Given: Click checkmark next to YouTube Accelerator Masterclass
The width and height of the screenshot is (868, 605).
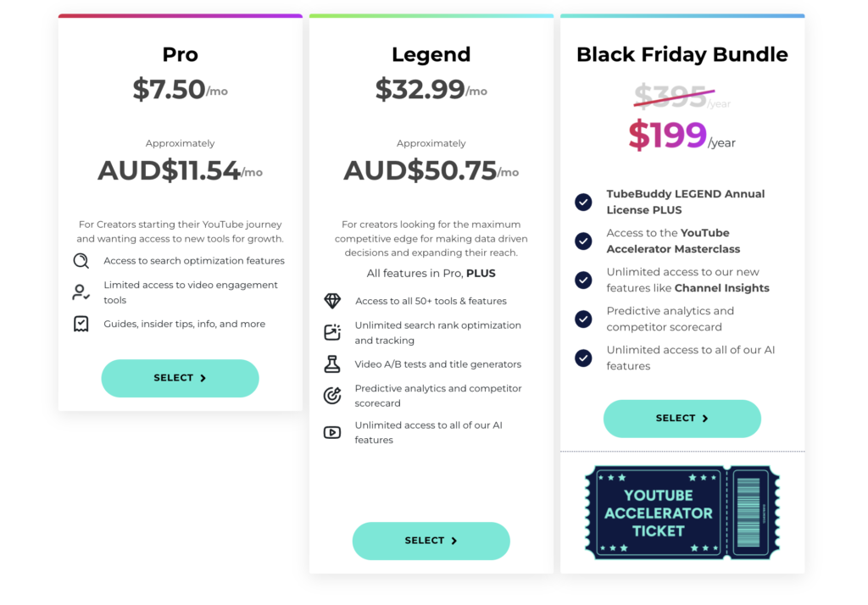Looking at the screenshot, I should 582,241.
